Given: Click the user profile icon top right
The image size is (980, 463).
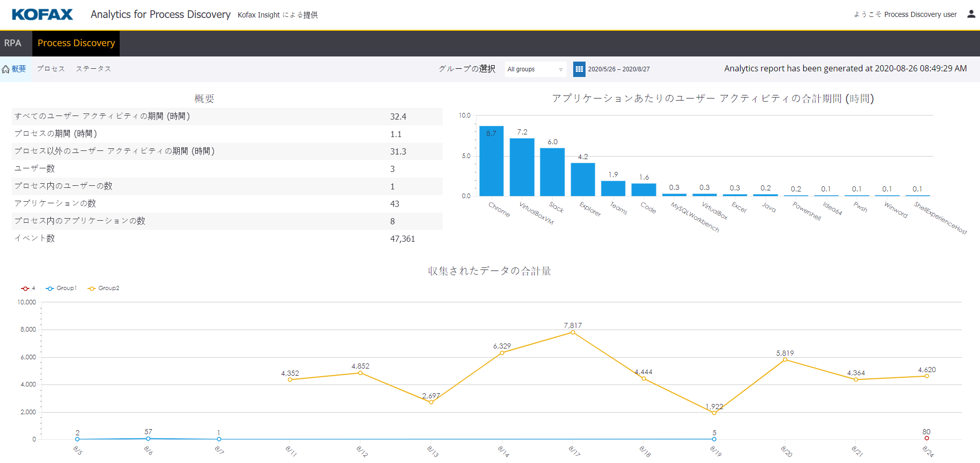Looking at the screenshot, I should pyautogui.click(x=971, y=14).
